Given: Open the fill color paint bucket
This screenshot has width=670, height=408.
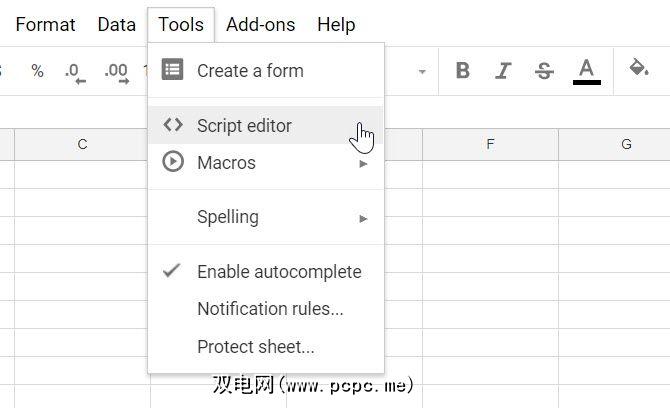Looking at the screenshot, I should [638, 69].
